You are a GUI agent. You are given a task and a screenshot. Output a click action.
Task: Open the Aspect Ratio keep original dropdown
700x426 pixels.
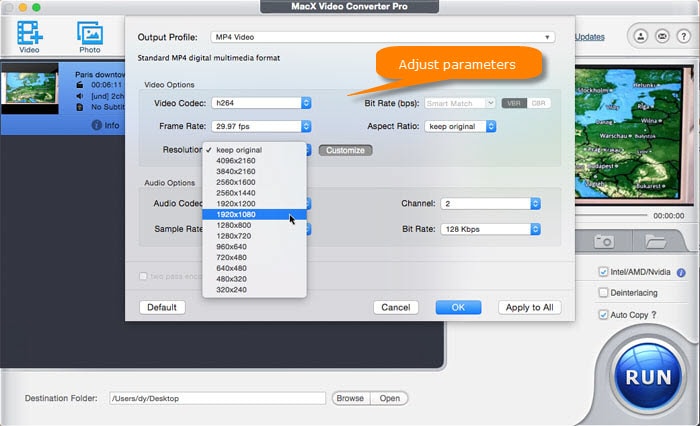point(460,126)
